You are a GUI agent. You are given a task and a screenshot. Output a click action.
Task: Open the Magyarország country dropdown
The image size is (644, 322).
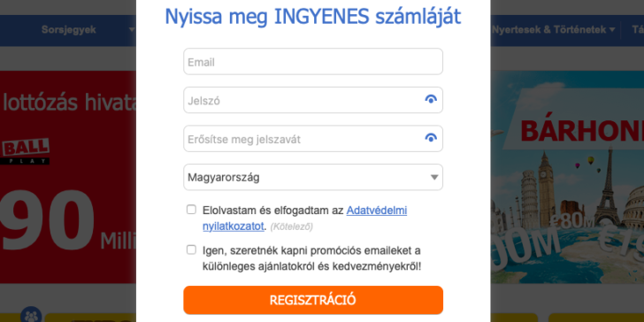coord(313,178)
